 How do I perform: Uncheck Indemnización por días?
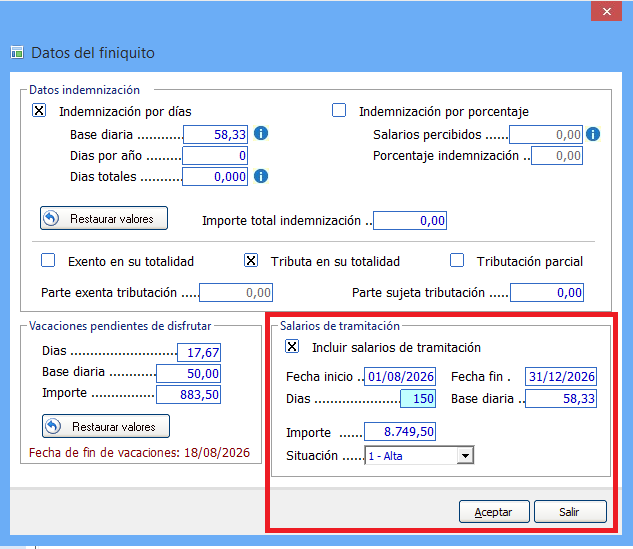tap(39, 110)
